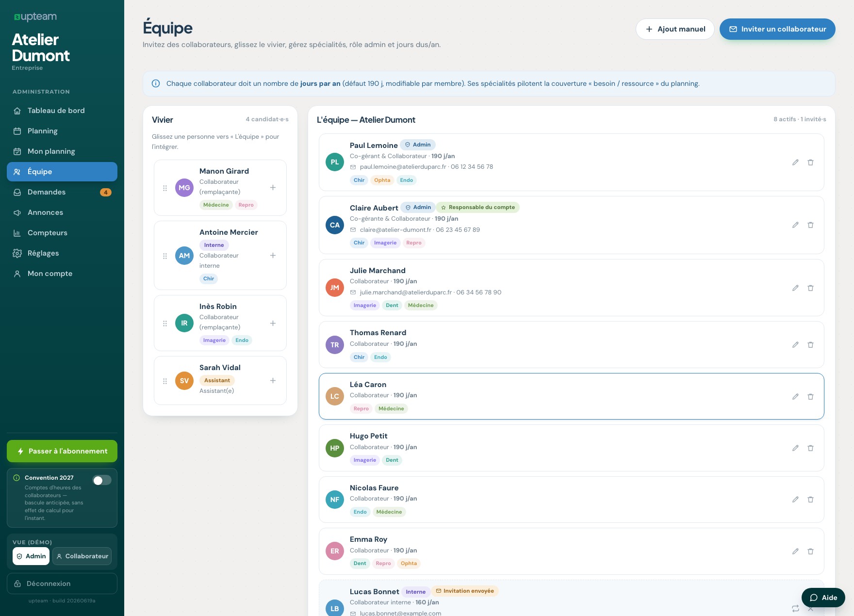The width and height of the screenshot is (854, 616).
Task: Go to Planning in the sidebar
Action: (x=62, y=131)
